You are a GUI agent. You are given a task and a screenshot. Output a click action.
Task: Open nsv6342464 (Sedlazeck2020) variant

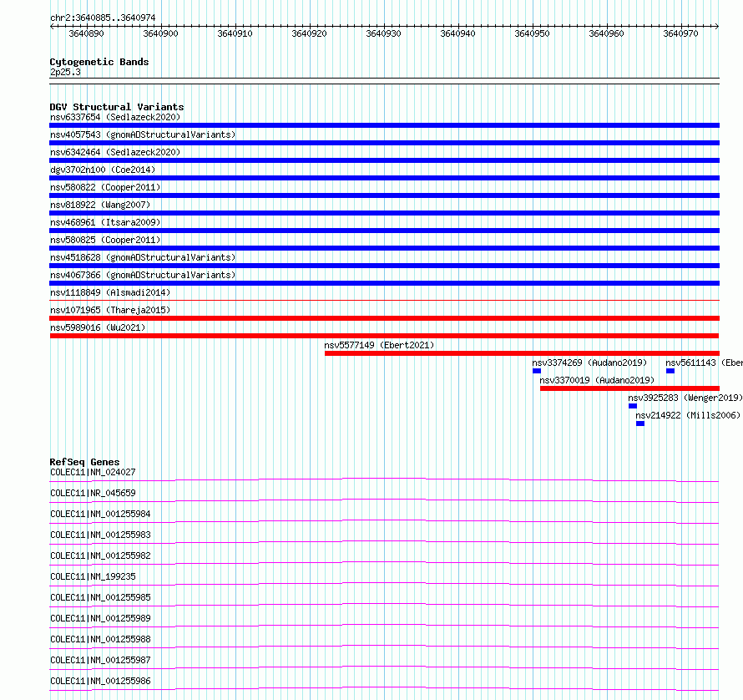(x=115, y=152)
